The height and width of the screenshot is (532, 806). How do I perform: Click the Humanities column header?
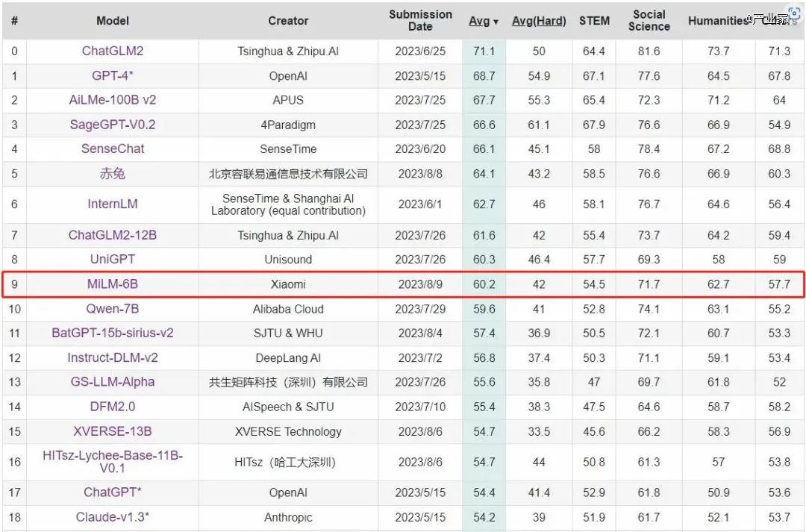point(718,21)
